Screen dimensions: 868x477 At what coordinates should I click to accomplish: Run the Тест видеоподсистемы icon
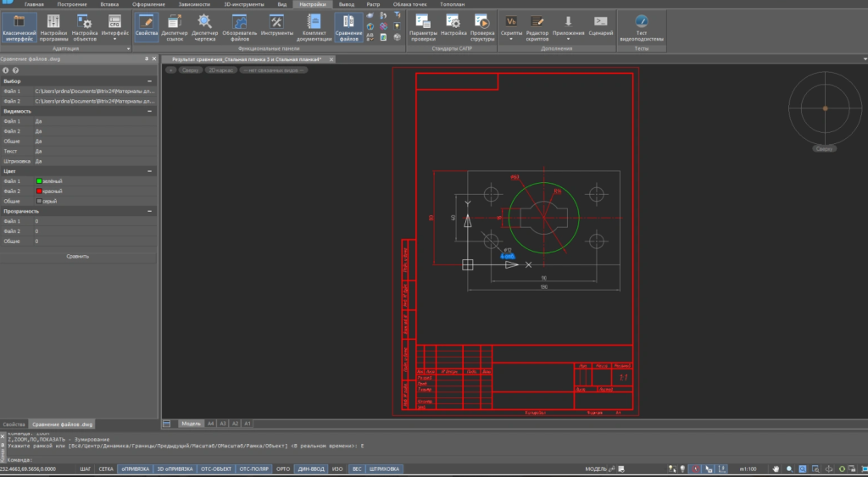pos(642,25)
